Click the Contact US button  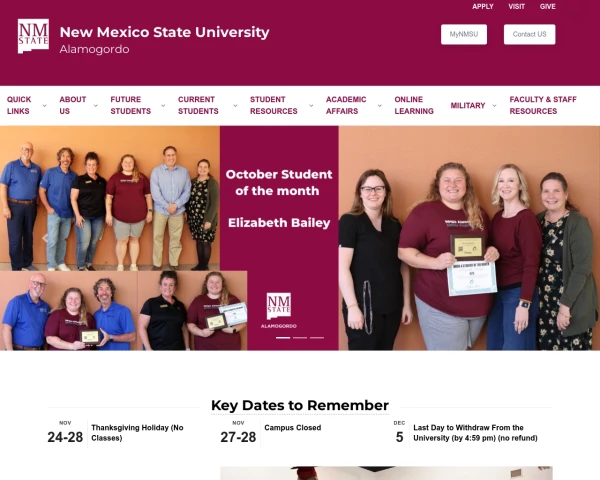tap(529, 34)
